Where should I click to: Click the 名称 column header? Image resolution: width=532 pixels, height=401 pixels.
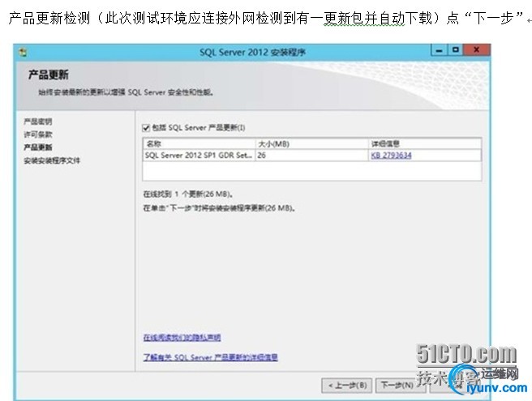[199, 143]
